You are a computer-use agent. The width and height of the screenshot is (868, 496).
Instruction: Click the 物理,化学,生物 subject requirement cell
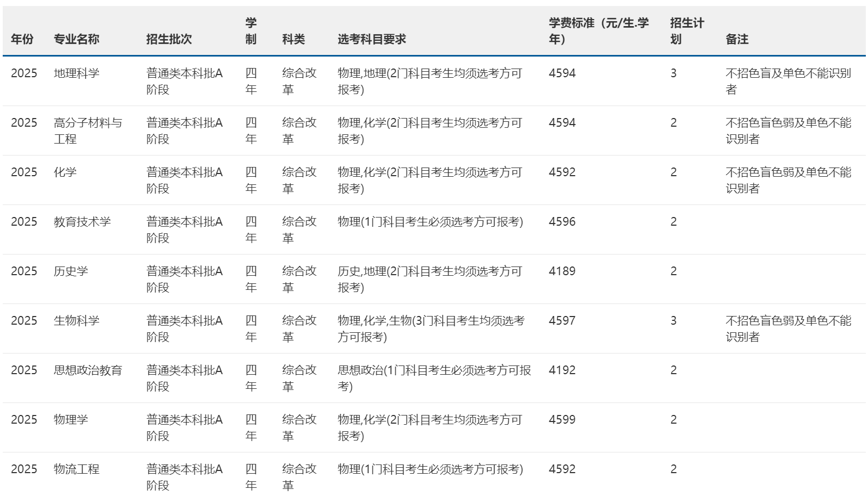pos(430,328)
